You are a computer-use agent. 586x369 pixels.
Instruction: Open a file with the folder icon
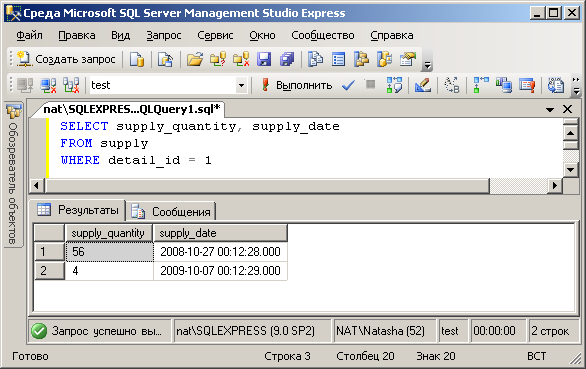pyautogui.click(x=195, y=59)
